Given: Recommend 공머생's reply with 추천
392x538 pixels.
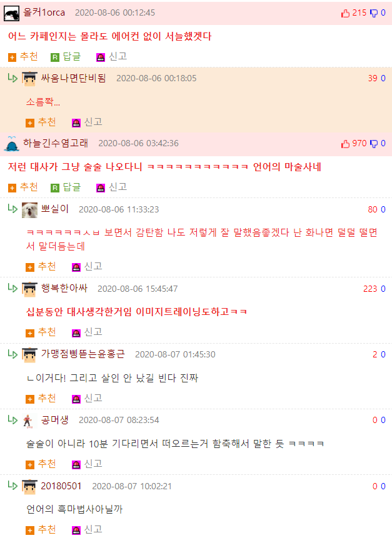Looking at the screenshot, I should [41, 464].
